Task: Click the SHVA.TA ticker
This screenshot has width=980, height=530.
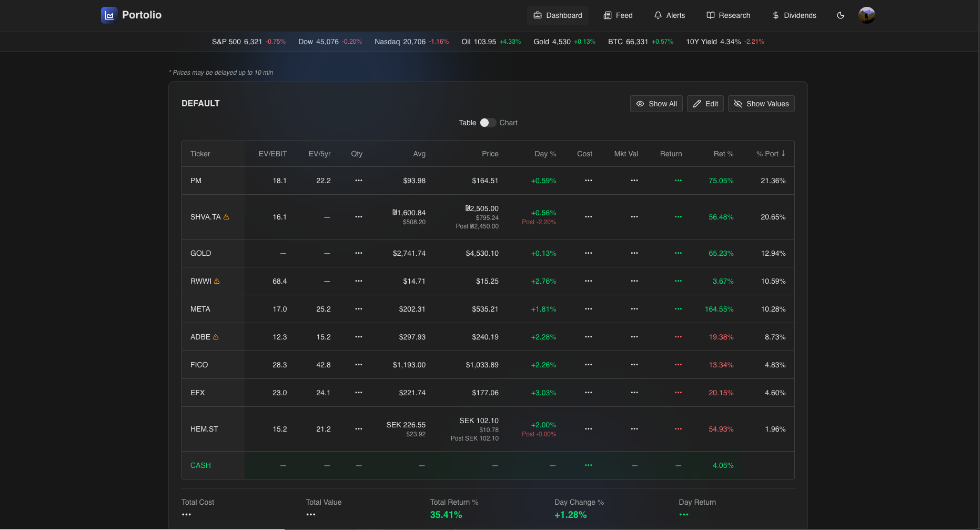Action: coord(206,217)
